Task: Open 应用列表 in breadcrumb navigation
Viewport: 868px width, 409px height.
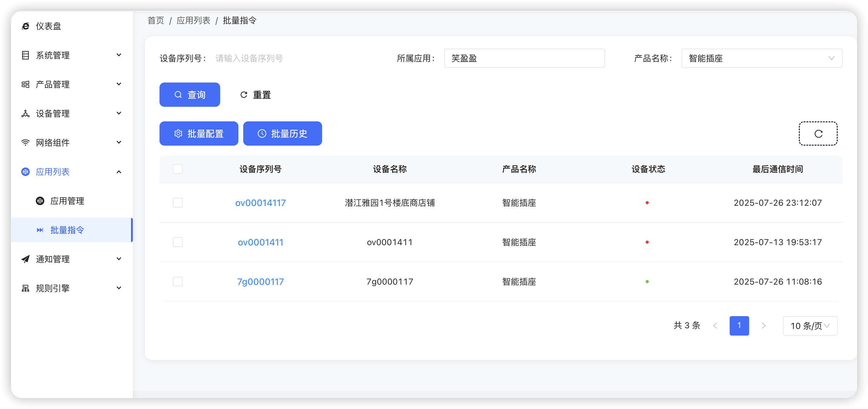Action: click(x=193, y=21)
